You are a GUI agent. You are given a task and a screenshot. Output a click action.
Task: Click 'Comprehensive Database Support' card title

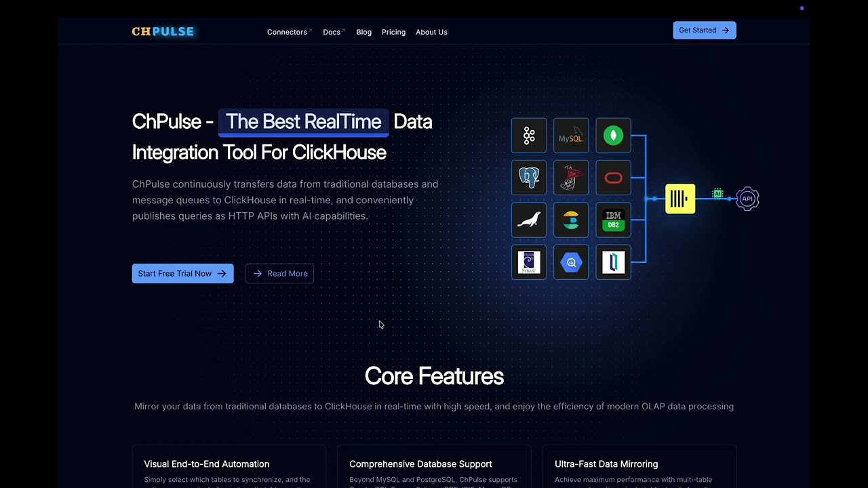click(x=420, y=464)
